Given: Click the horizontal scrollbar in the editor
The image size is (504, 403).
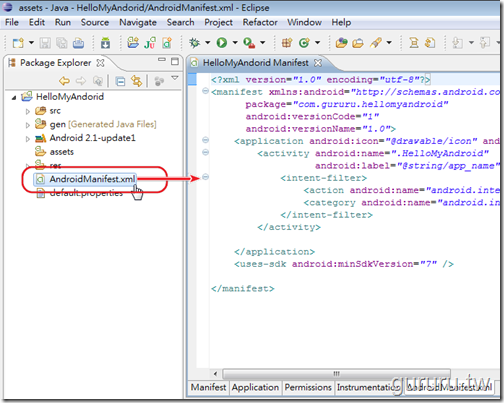Looking at the screenshot, I should pos(336,374).
